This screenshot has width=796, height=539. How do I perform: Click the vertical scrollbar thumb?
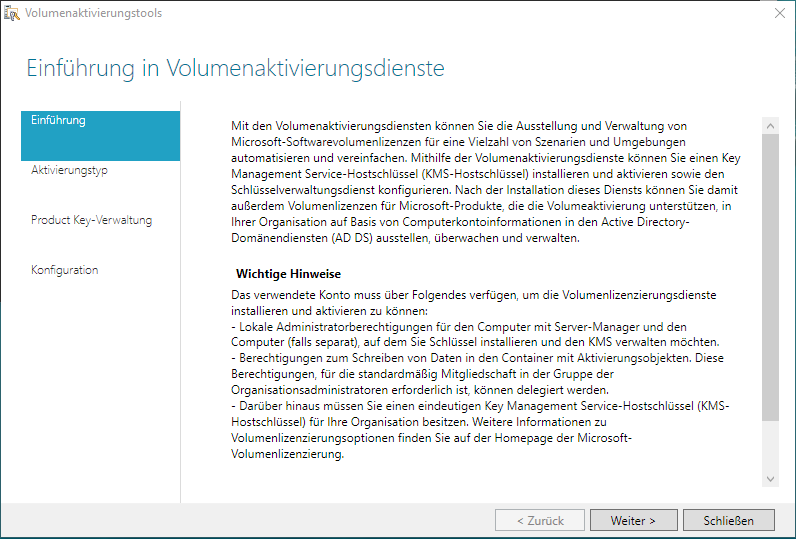click(x=770, y=275)
